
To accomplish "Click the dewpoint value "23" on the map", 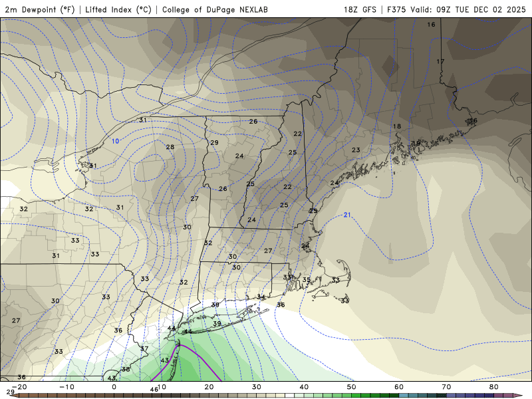I will point(356,150).
